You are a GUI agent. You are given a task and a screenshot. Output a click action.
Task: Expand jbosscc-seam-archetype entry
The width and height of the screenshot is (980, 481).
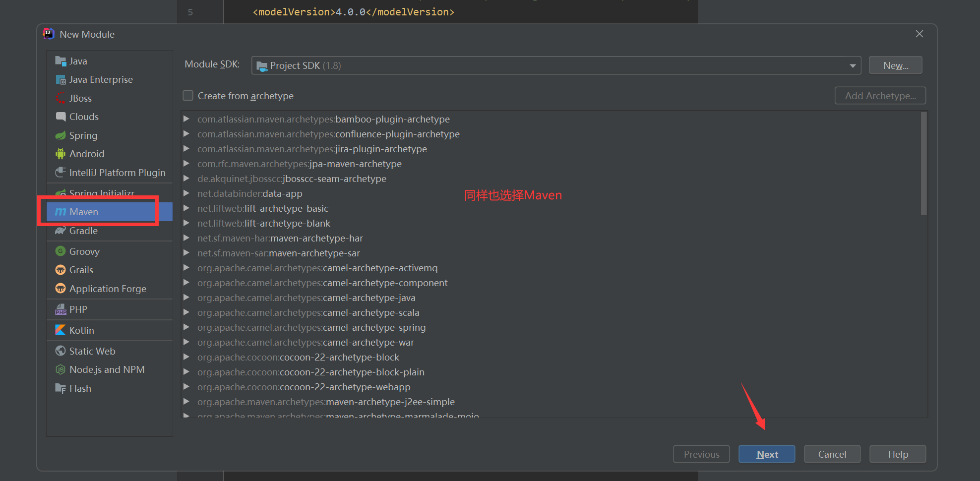point(186,179)
